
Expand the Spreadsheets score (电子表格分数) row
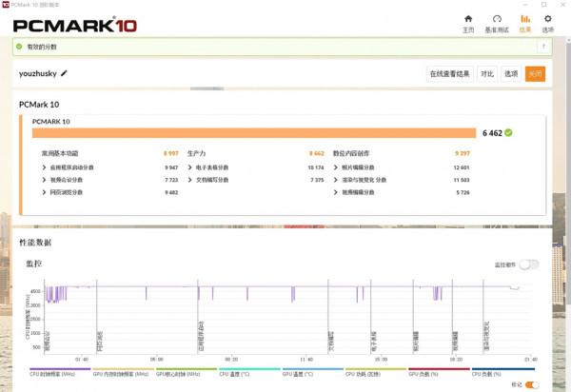point(189,167)
